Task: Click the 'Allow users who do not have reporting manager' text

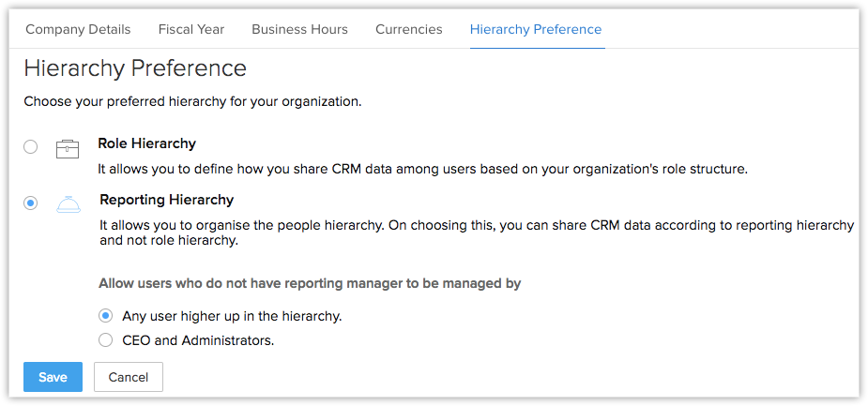Action: 310,282
